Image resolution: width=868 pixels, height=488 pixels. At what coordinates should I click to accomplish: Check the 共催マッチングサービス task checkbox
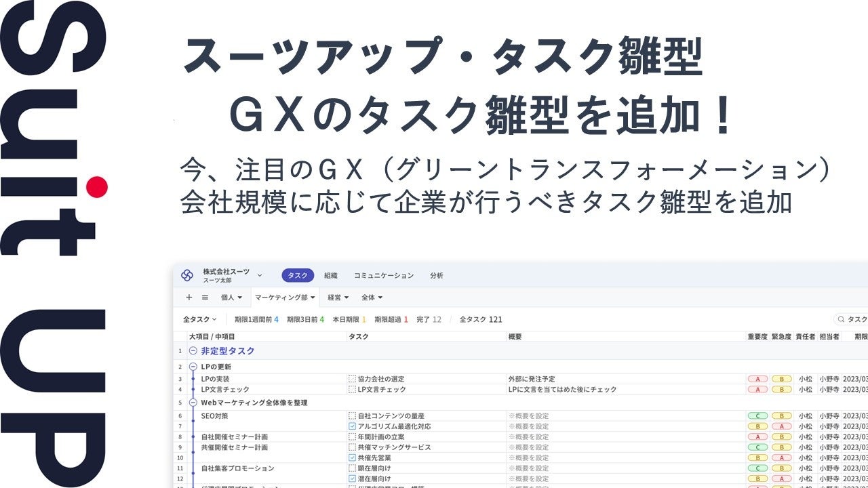352,447
